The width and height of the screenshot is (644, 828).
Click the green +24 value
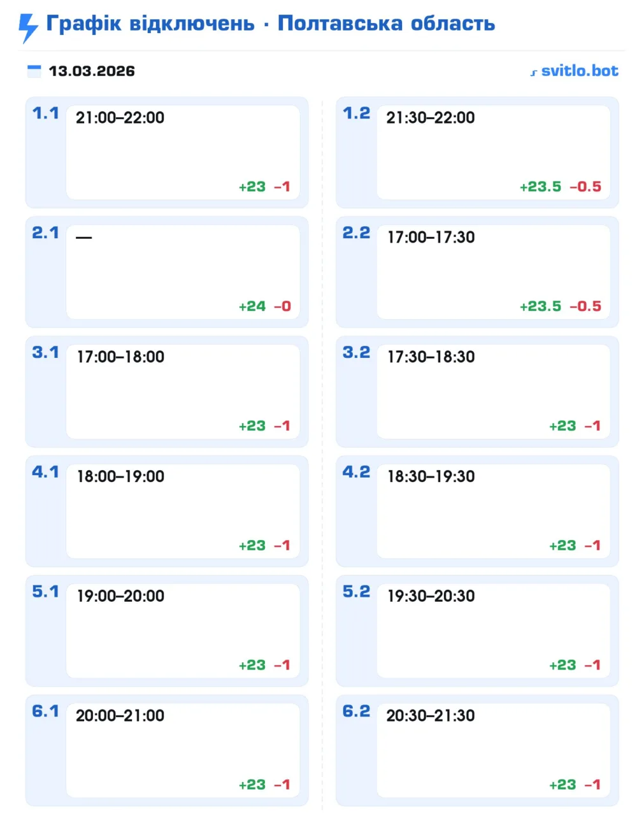[x=252, y=306]
